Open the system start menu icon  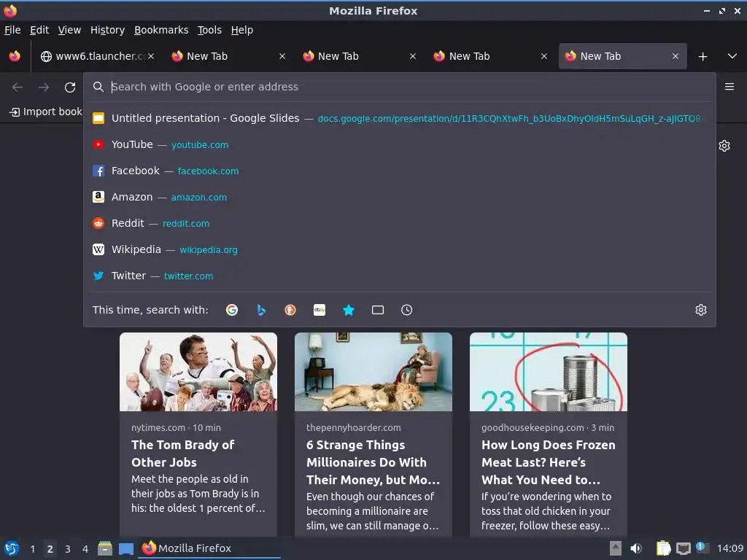click(12, 548)
